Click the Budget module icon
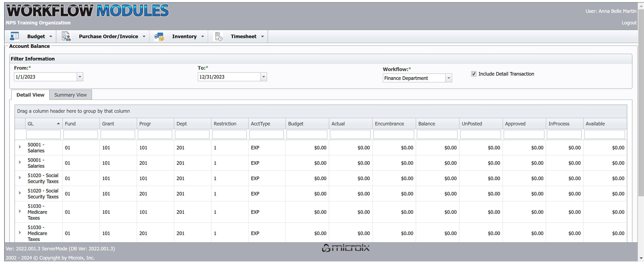This screenshot has height=263, width=644. 14,36
